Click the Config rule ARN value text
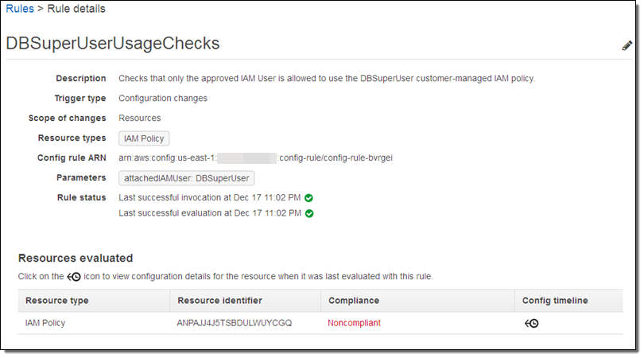This screenshot has height=358, width=644. pos(255,158)
